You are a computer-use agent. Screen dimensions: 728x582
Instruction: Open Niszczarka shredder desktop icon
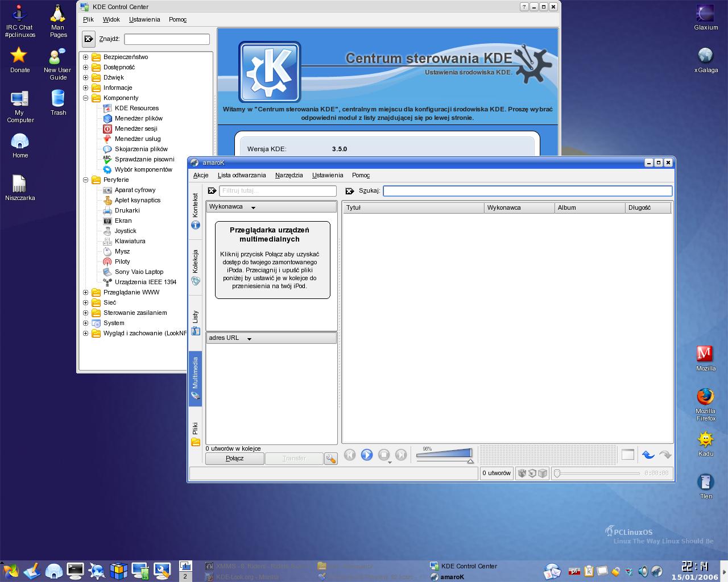(20, 188)
